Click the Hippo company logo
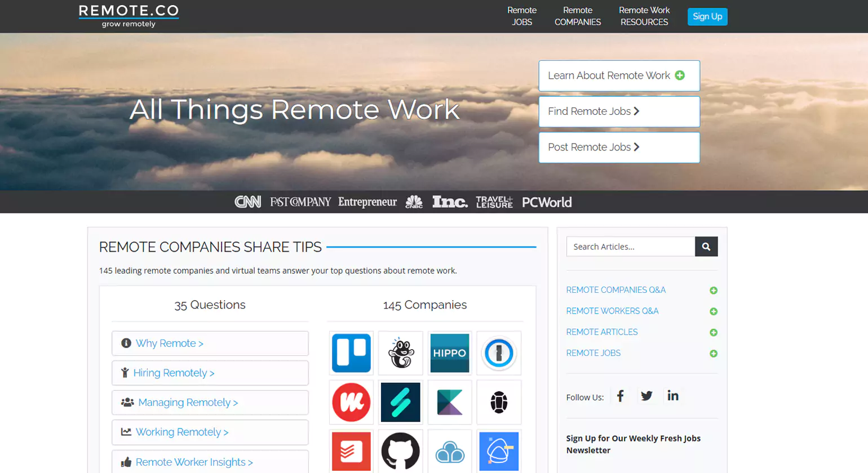 coord(450,354)
